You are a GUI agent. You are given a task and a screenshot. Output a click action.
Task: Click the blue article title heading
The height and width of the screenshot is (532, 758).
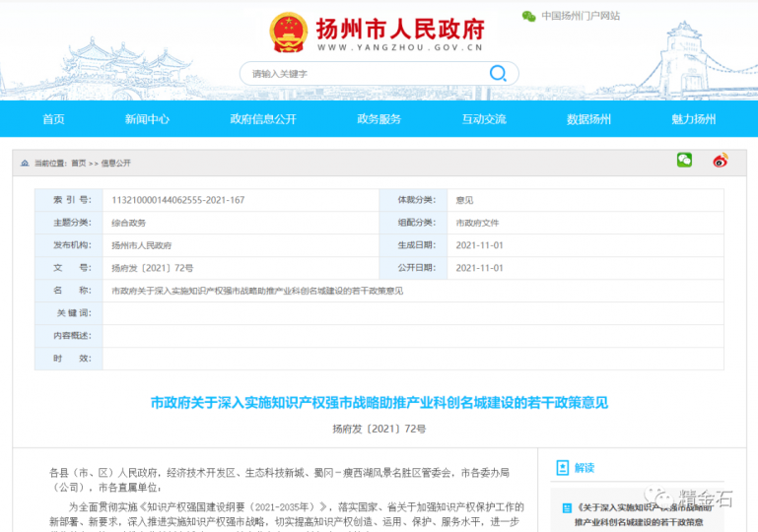click(379, 403)
